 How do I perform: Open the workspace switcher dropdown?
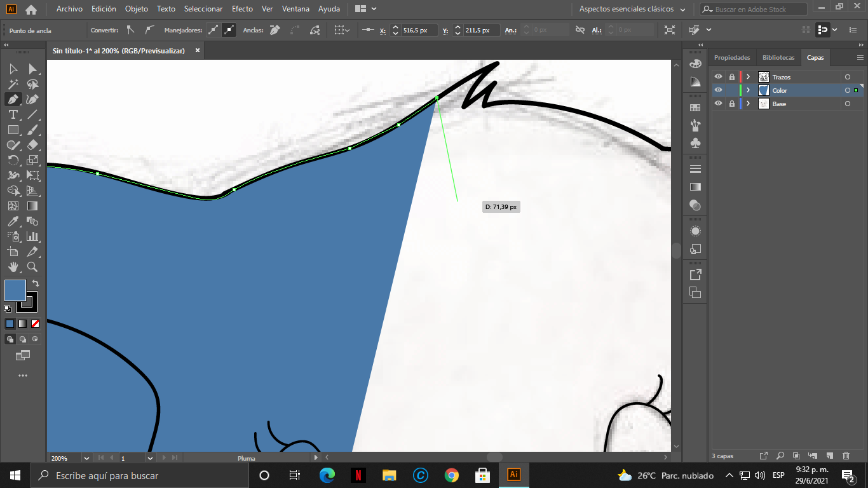click(632, 10)
